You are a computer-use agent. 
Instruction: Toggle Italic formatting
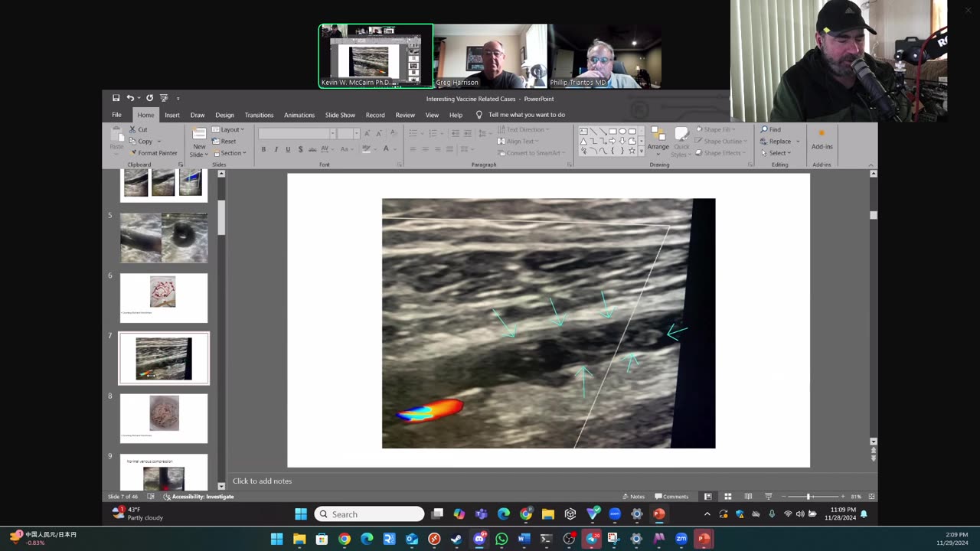tap(276, 149)
